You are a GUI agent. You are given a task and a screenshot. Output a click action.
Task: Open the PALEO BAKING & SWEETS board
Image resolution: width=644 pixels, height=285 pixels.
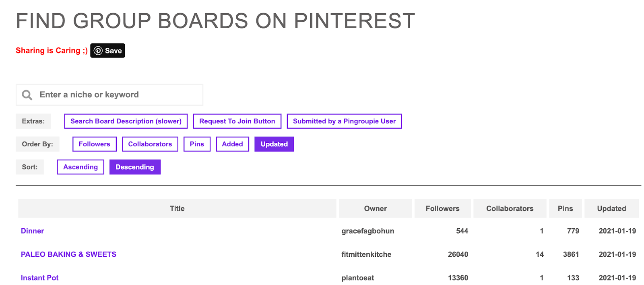(68, 254)
